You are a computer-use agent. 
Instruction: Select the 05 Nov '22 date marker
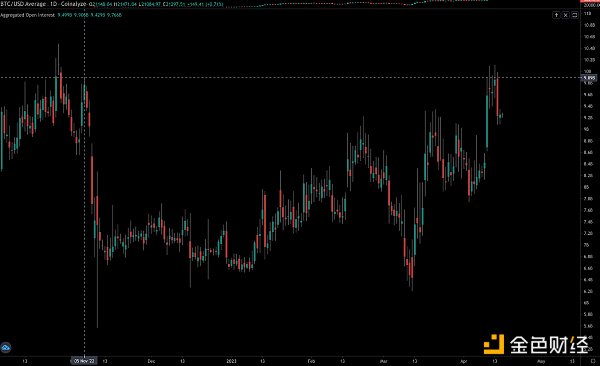(x=84, y=361)
